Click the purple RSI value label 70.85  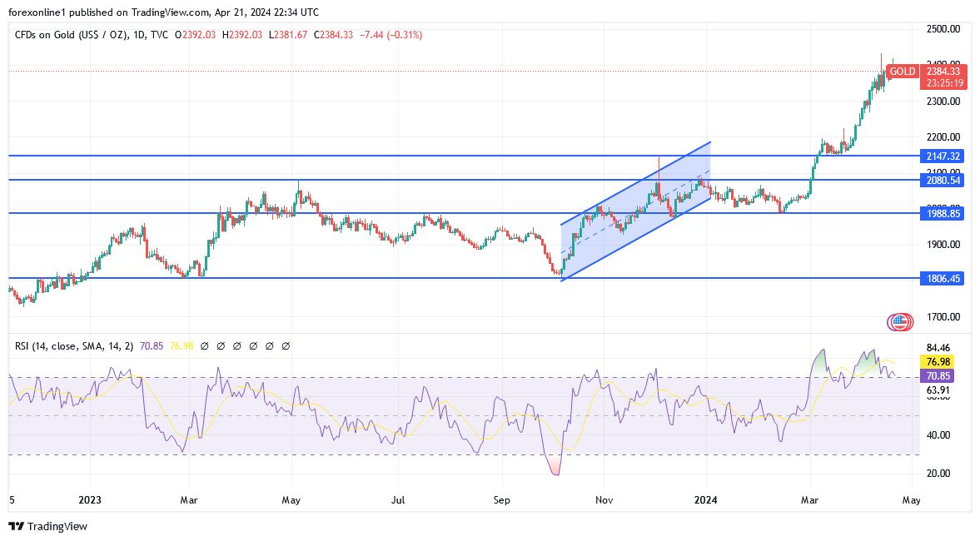(x=938, y=376)
